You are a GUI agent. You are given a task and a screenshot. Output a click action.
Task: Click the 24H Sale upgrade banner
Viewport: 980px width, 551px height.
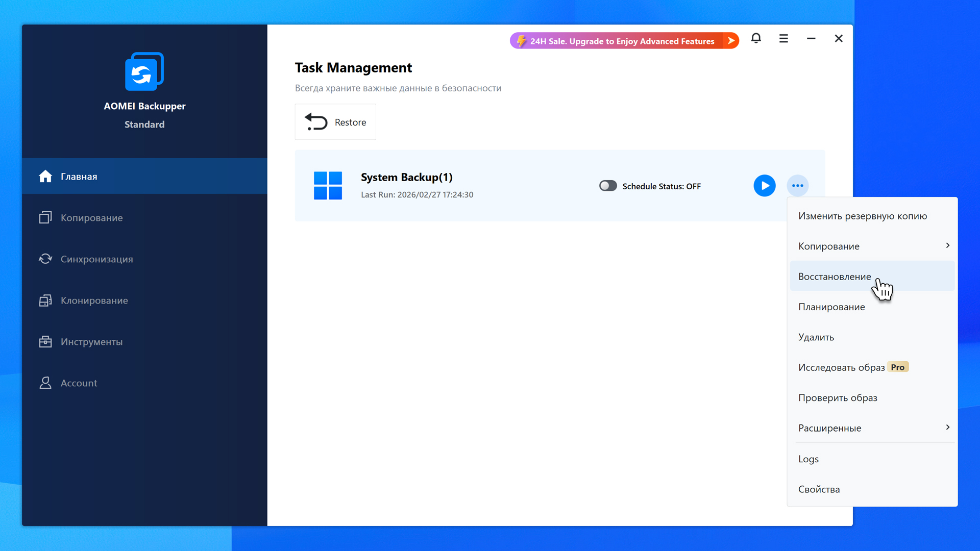point(624,41)
